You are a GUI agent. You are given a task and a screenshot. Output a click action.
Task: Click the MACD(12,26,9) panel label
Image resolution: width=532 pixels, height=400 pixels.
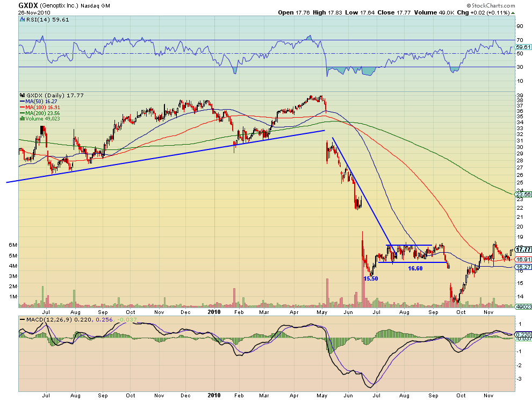click(x=49, y=319)
